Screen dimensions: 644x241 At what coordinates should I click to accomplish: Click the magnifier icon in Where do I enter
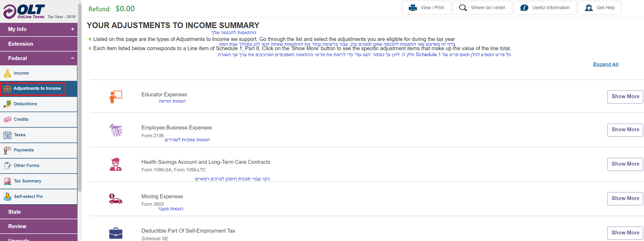(x=463, y=8)
